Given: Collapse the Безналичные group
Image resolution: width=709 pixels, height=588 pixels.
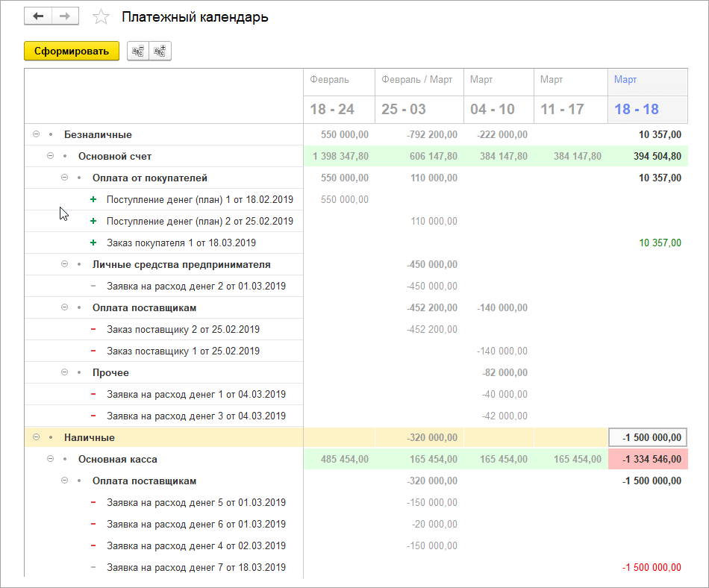Looking at the screenshot, I should point(36,134).
